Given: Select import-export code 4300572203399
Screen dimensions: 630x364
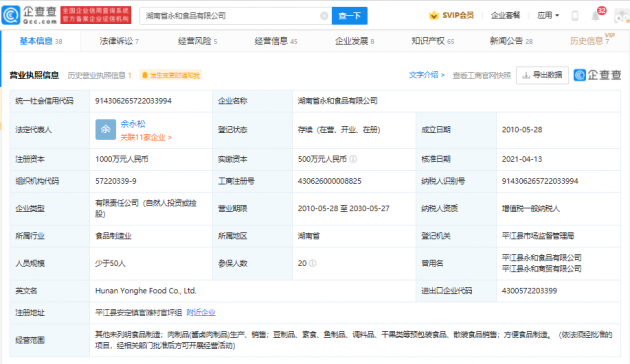Looking at the screenshot, I should coord(529,290).
